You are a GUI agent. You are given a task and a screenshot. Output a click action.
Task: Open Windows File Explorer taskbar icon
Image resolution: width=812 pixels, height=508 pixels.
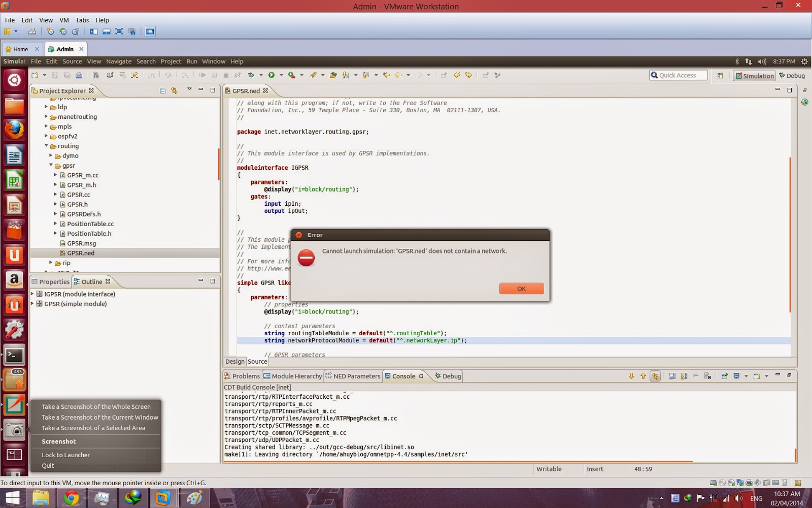pyautogui.click(x=41, y=498)
